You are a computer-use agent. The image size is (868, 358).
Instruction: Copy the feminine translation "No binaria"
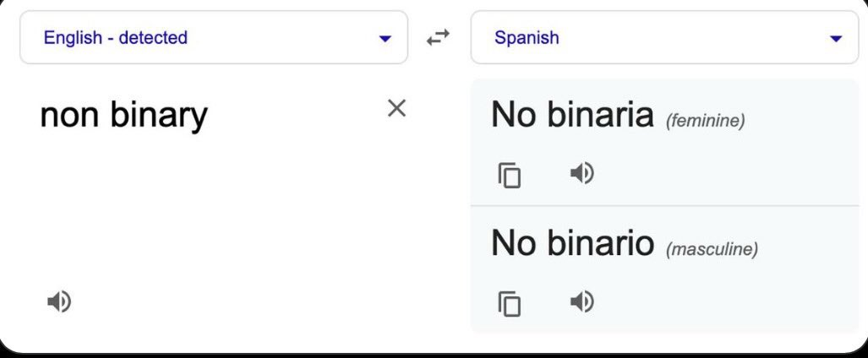click(x=510, y=175)
